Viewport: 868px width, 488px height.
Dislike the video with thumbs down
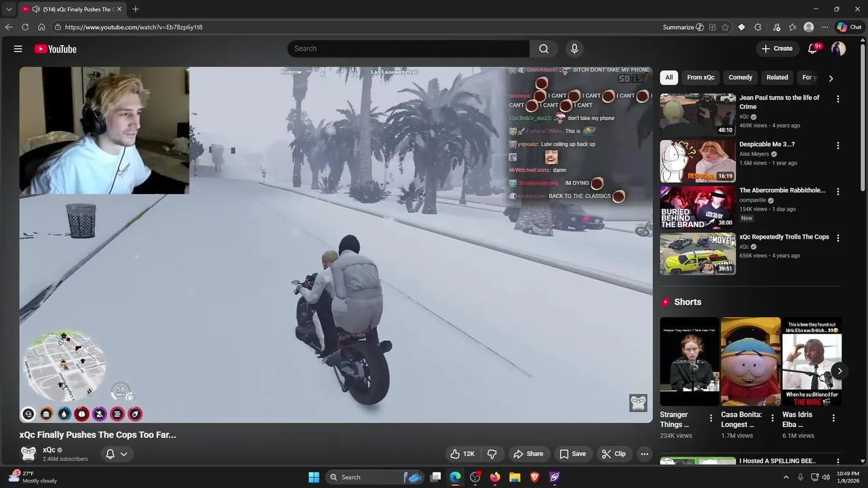[x=492, y=454]
